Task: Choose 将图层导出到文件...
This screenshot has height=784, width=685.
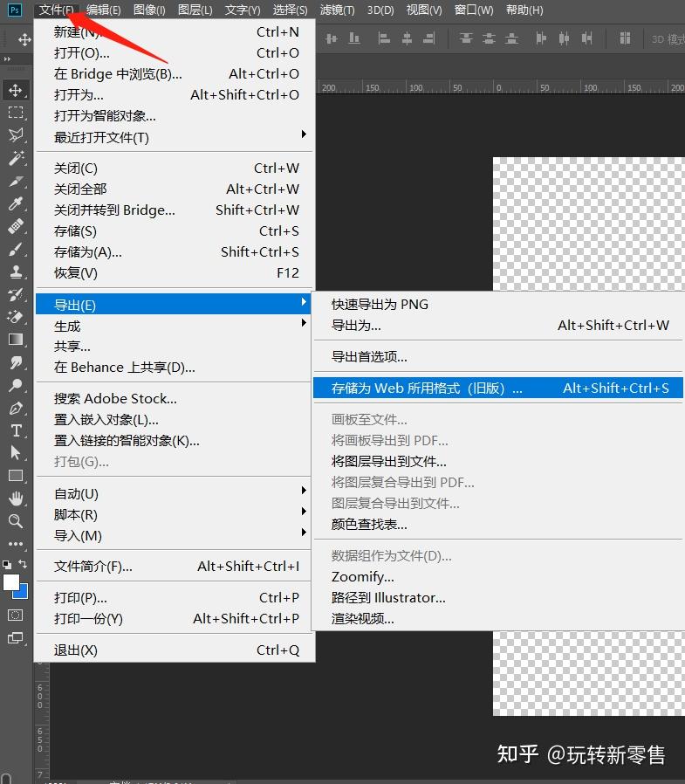Action: pos(498,462)
